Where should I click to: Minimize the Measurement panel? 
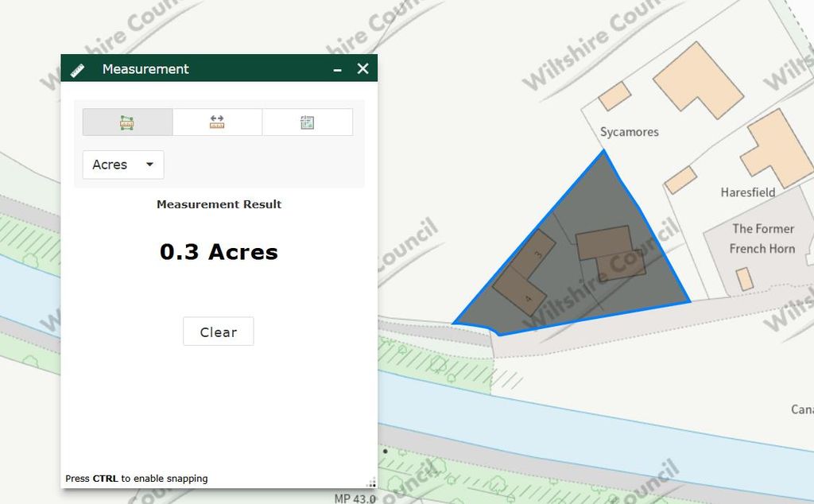coord(337,69)
